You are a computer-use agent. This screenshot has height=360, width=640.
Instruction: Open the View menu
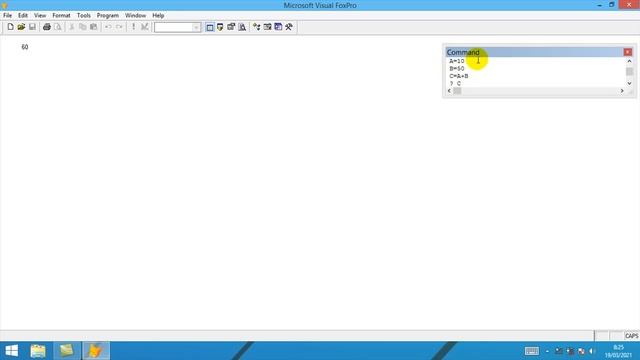point(40,15)
